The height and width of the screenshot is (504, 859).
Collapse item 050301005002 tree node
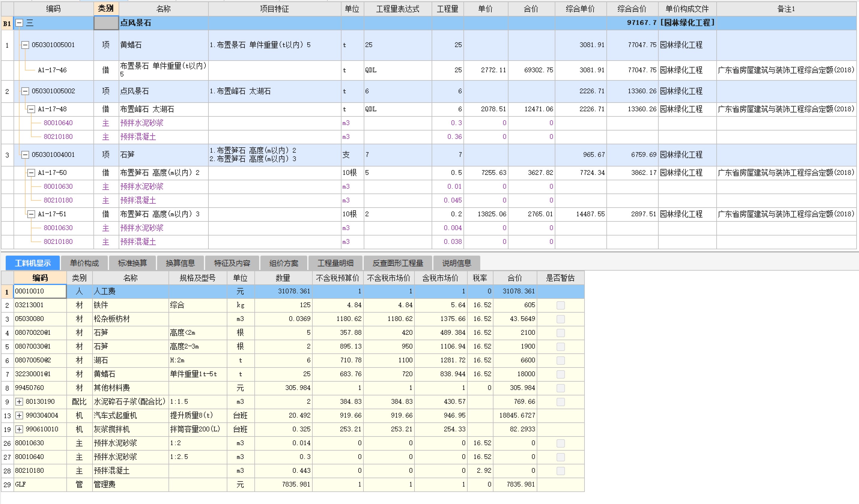[25, 91]
